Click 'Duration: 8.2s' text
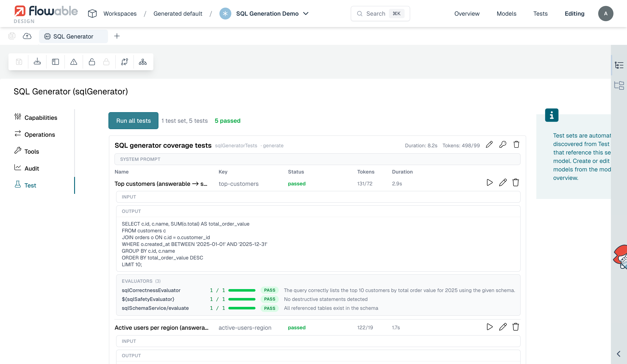Screen dimensions: 627x364 point(421,145)
